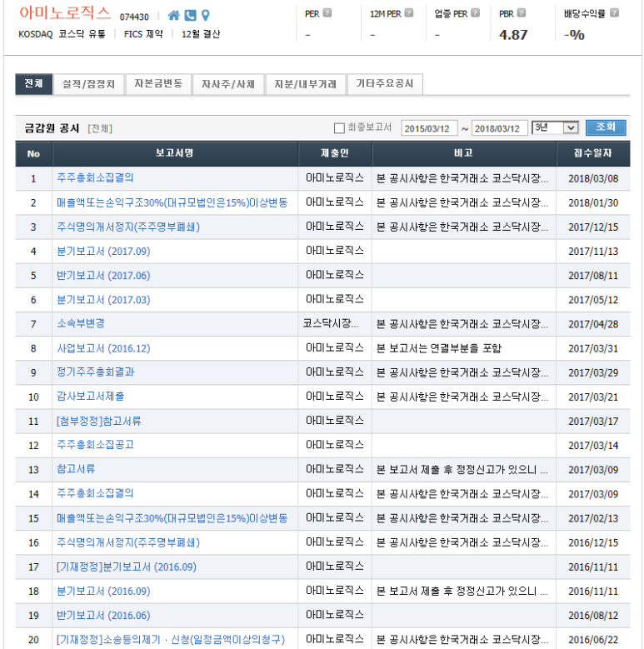This screenshot has height=649, width=644.
Task: Open the 주주총회소집공고 link
Action: 95,445
